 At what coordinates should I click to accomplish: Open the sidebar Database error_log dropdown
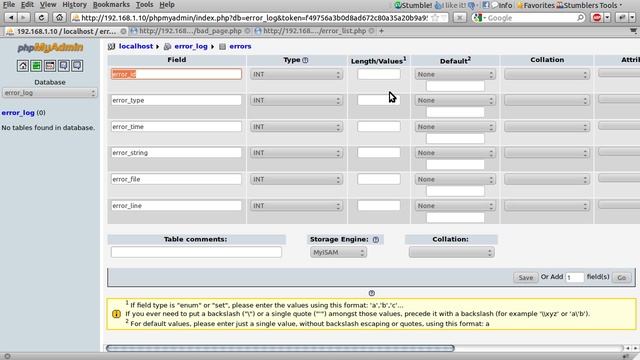49,93
